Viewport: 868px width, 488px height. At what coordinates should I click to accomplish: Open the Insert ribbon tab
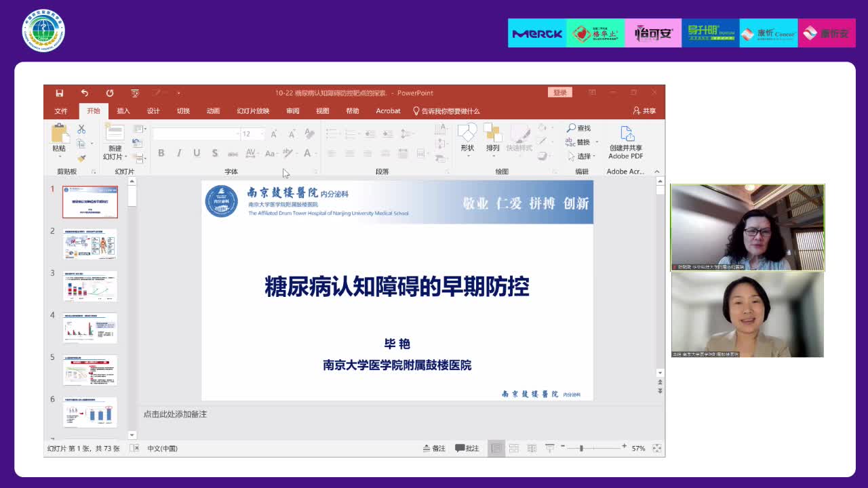(123, 111)
